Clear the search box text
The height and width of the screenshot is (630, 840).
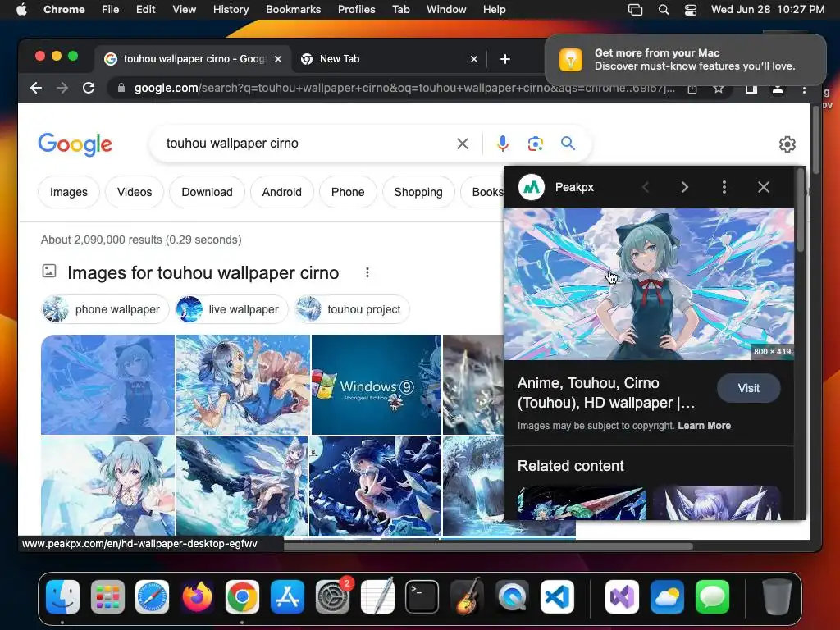(463, 144)
